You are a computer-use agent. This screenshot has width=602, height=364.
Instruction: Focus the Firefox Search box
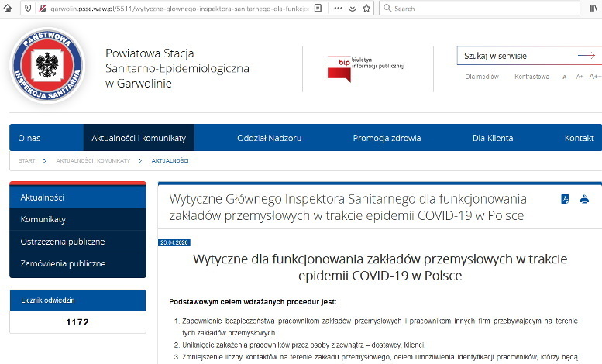click(x=479, y=8)
